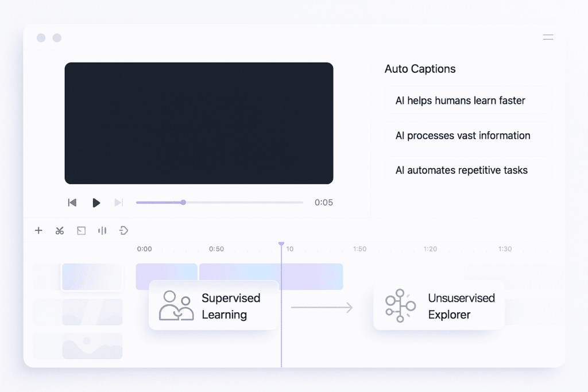This screenshot has width=588, height=392.
Task: Skip to previous frame
Action: (72, 202)
